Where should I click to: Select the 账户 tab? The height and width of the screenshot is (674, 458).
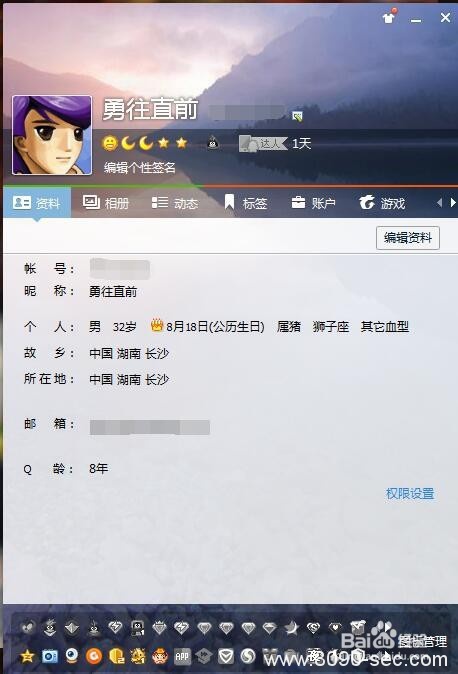click(314, 202)
